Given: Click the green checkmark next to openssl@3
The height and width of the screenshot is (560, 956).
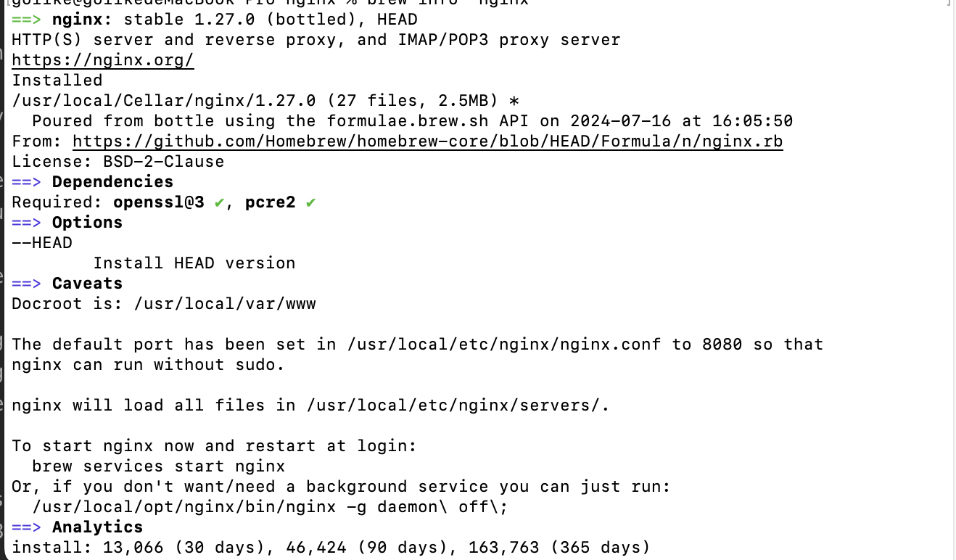Looking at the screenshot, I should (x=219, y=202).
